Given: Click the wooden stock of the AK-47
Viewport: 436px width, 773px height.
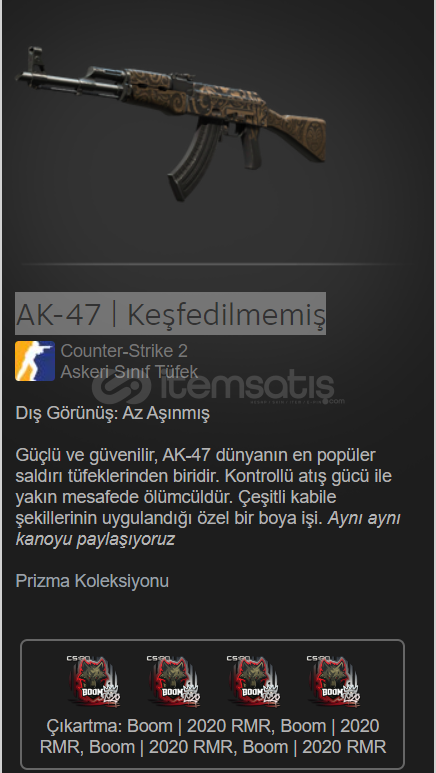Looking at the screenshot, I should [298, 133].
